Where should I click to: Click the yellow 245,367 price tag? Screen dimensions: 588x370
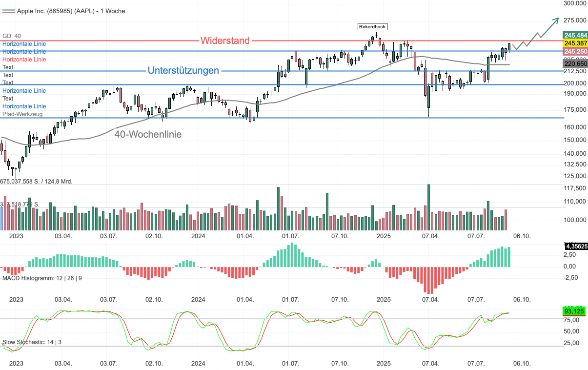click(575, 43)
